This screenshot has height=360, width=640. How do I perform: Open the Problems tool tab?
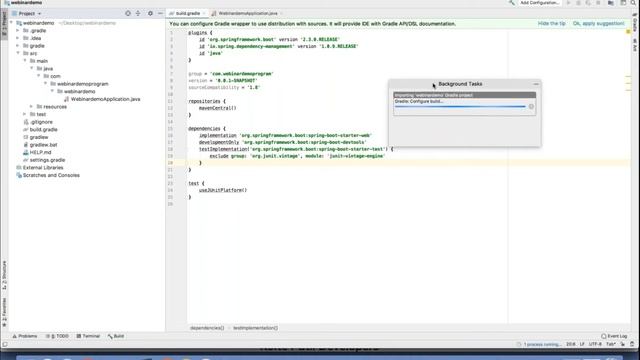point(25,336)
